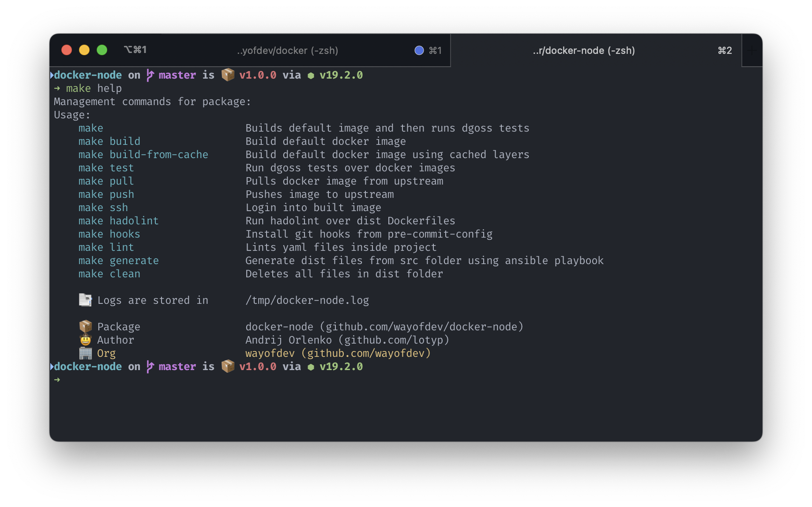Click 'make generate' command
Screen dimensions: 812x507
118,261
